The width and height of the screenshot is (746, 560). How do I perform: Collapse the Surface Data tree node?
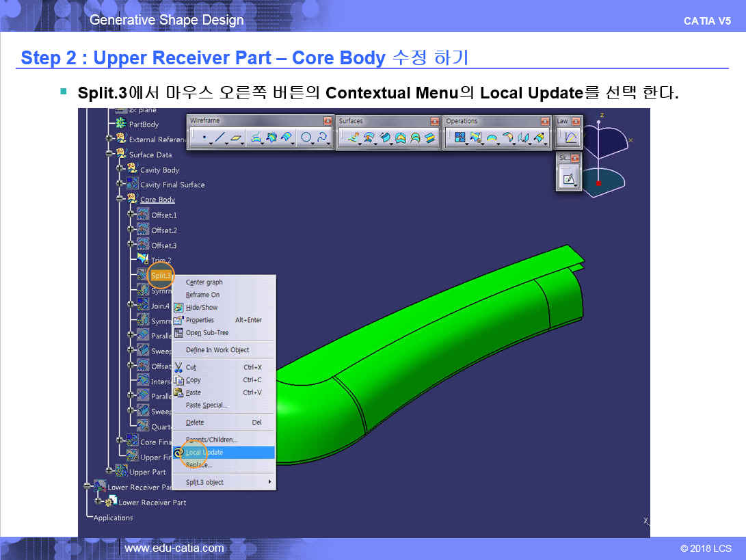109,155
